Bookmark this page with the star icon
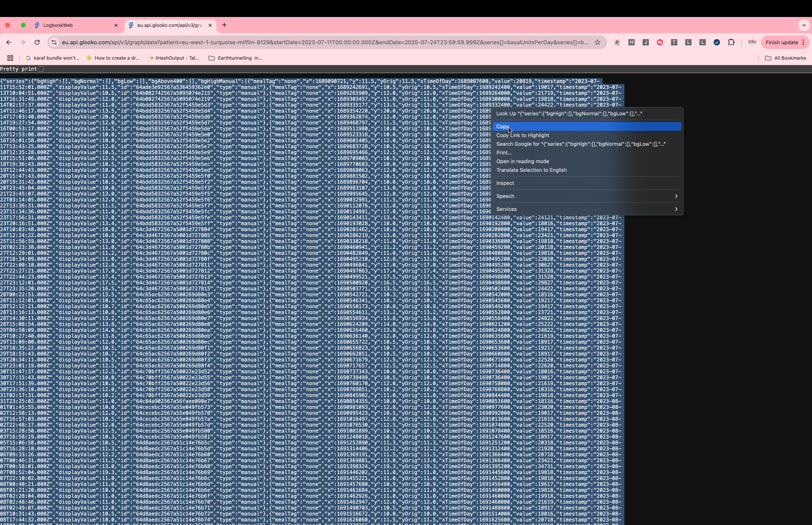Image resolution: width=812 pixels, height=525 pixels. point(597,42)
